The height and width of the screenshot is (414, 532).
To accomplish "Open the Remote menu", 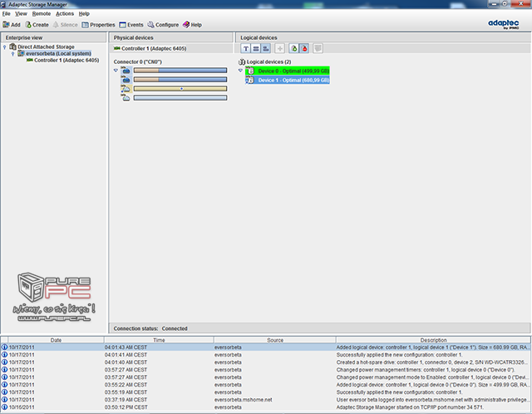I will (x=42, y=13).
